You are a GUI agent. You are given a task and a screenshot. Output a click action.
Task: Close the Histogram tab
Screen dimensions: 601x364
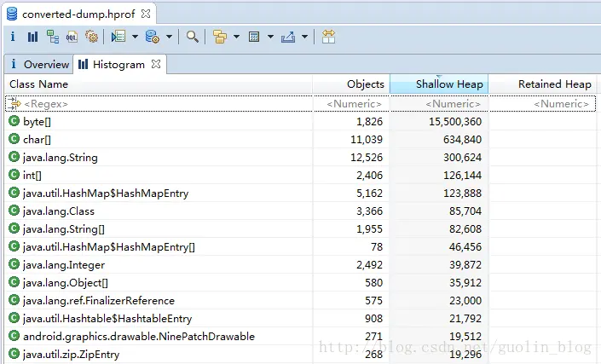coord(156,64)
